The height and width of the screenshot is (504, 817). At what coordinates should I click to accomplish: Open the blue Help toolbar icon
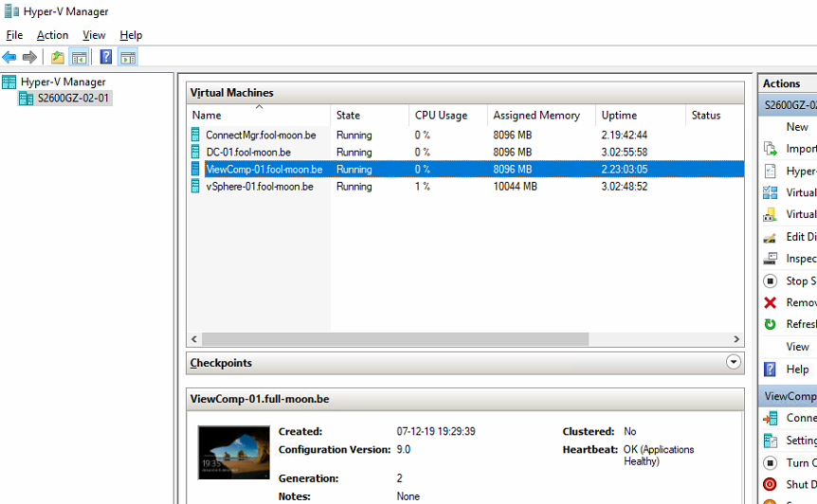(x=106, y=57)
